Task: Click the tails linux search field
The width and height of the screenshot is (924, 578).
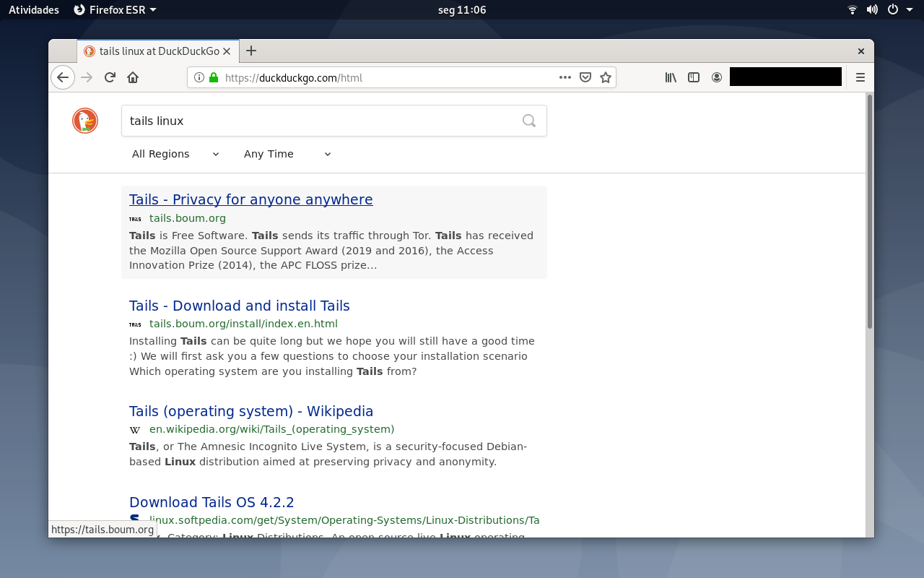Action: click(x=334, y=121)
